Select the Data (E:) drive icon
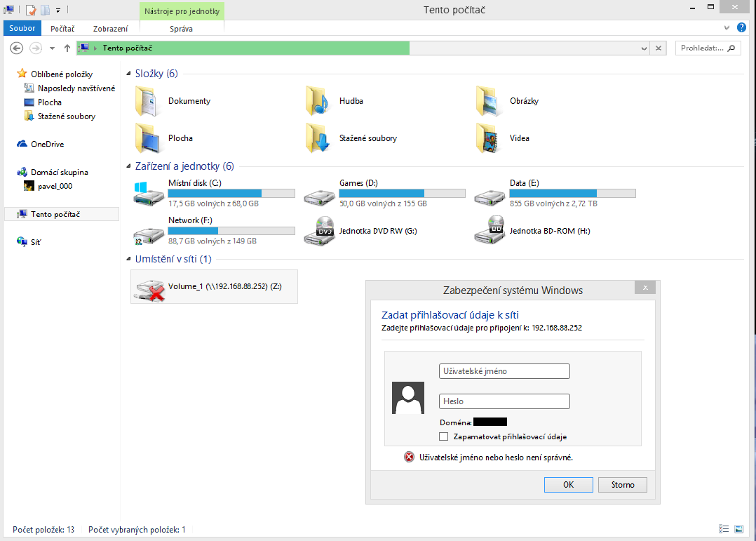The height and width of the screenshot is (541, 756). coord(490,197)
